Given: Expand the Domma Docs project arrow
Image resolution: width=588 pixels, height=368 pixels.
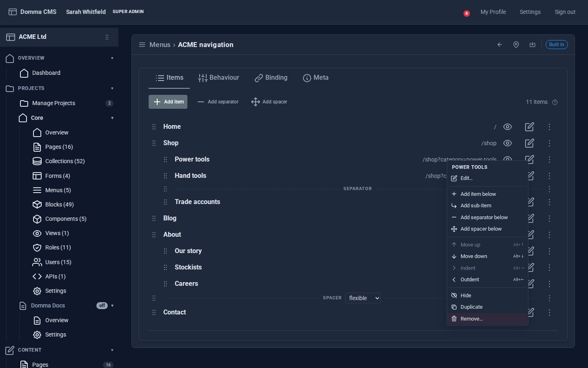Looking at the screenshot, I should click(112, 306).
